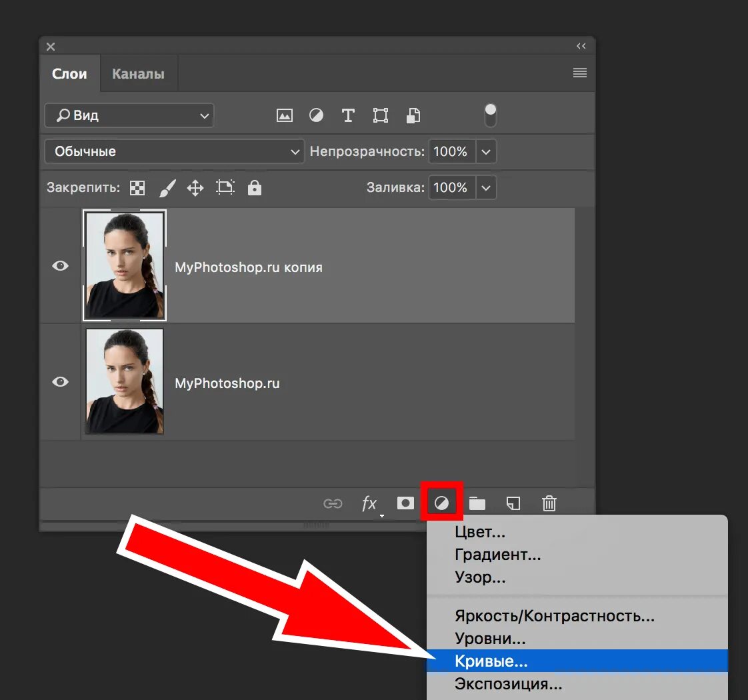
Task: Click the Непрозрачность 100% field
Action: [452, 152]
